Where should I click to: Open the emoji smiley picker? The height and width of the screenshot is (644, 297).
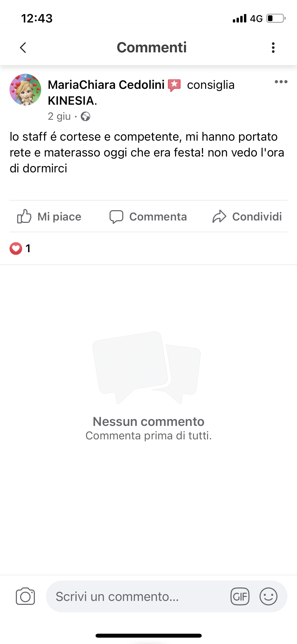[x=268, y=596]
